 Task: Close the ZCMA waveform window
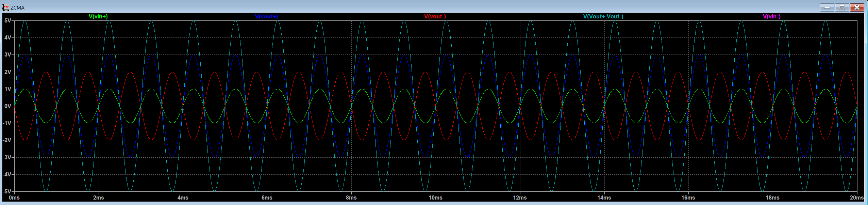tap(857, 7)
